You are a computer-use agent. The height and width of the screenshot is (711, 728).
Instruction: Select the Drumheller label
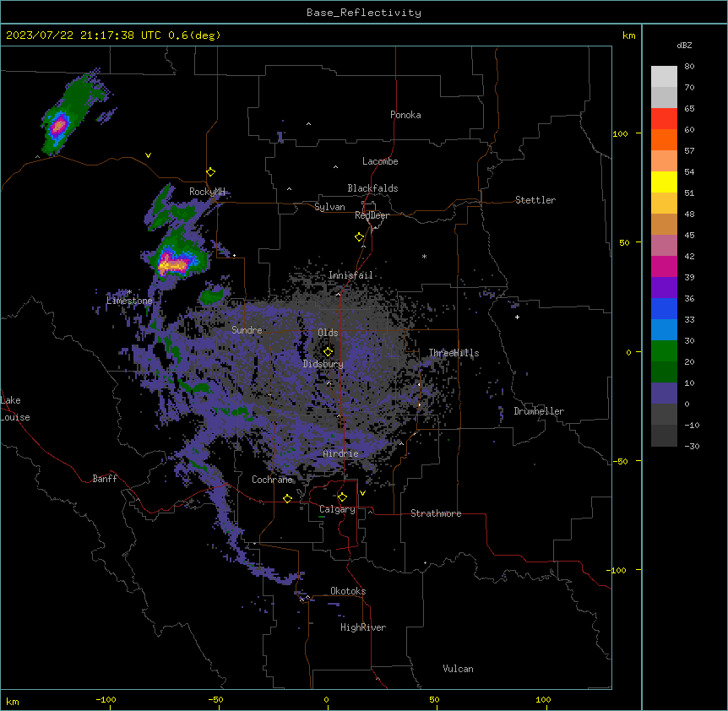point(539,411)
